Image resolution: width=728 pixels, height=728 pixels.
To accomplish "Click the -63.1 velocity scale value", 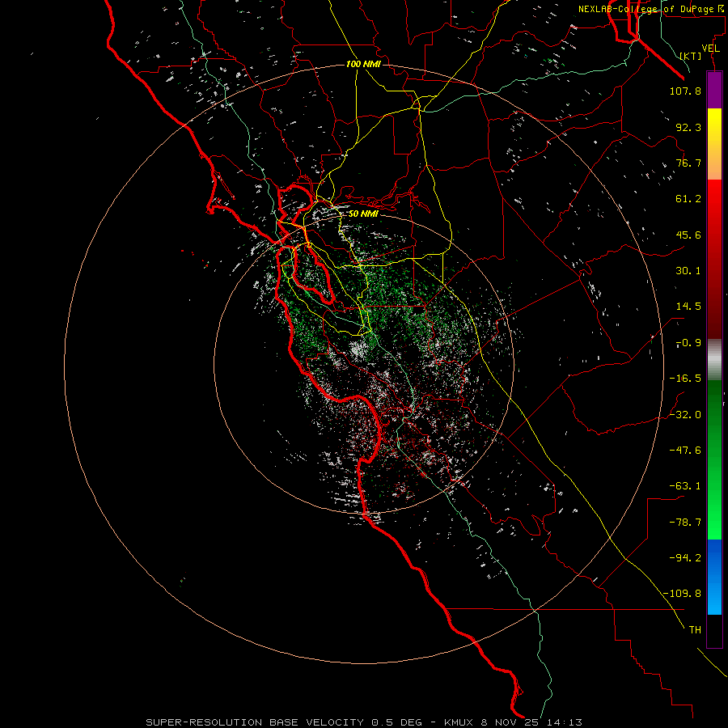I will 685,486.
